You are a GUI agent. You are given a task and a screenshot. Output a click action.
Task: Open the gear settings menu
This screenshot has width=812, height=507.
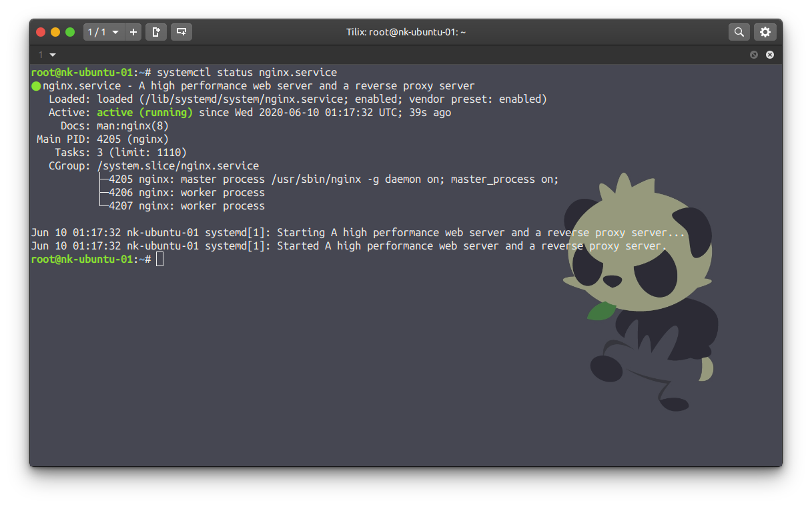coord(765,32)
